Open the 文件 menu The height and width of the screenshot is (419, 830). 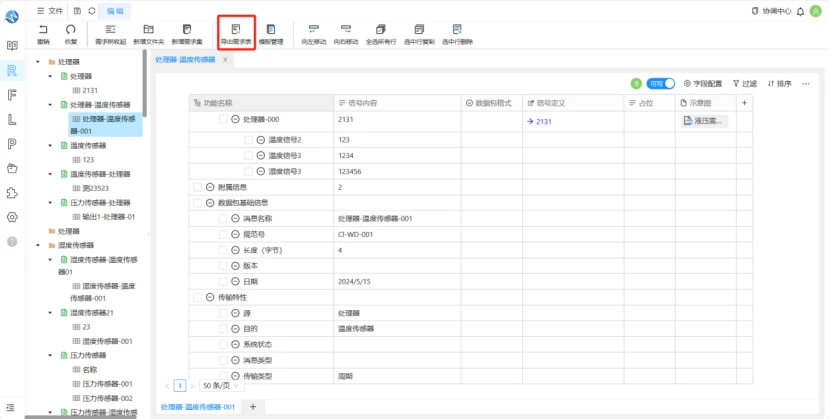[50, 11]
